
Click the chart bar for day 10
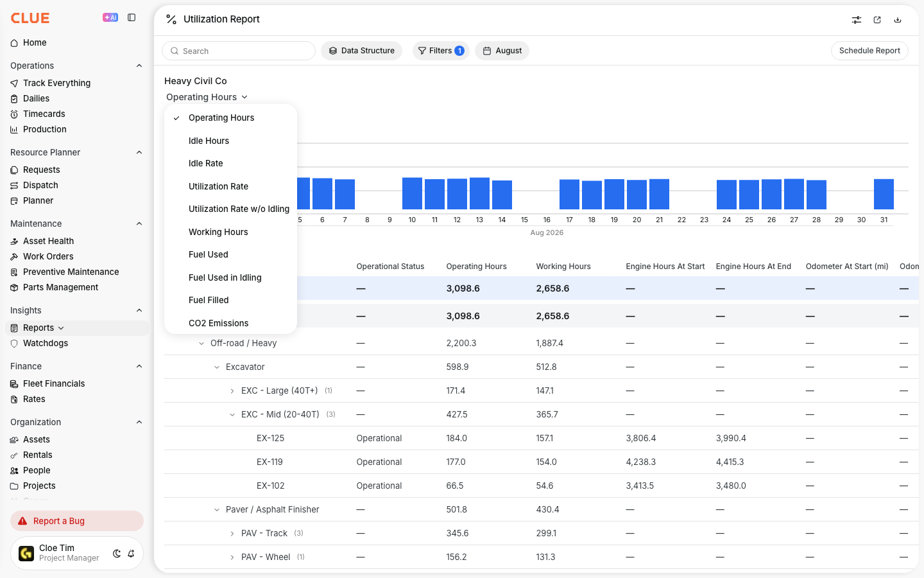pyautogui.click(x=412, y=193)
